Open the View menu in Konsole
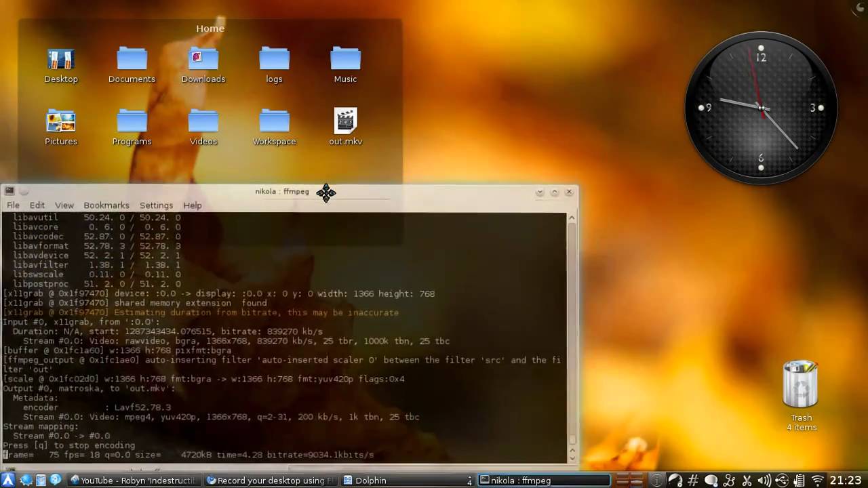This screenshot has width=868, height=488. [64, 205]
